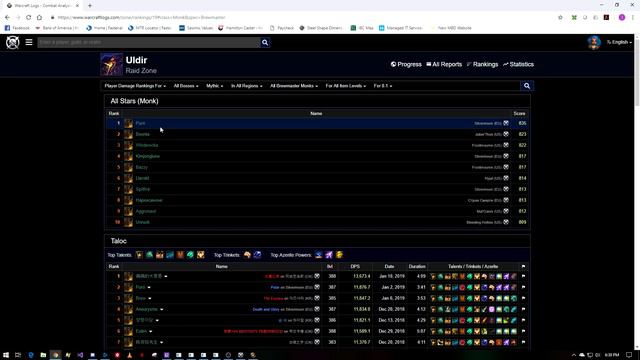
Task: Click the 13,673.4 DPS value
Action: pos(362,276)
